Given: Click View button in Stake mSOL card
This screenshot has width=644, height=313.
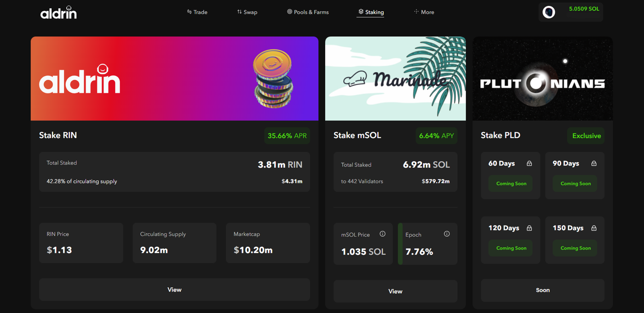Looking at the screenshot, I should [x=395, y=291].
